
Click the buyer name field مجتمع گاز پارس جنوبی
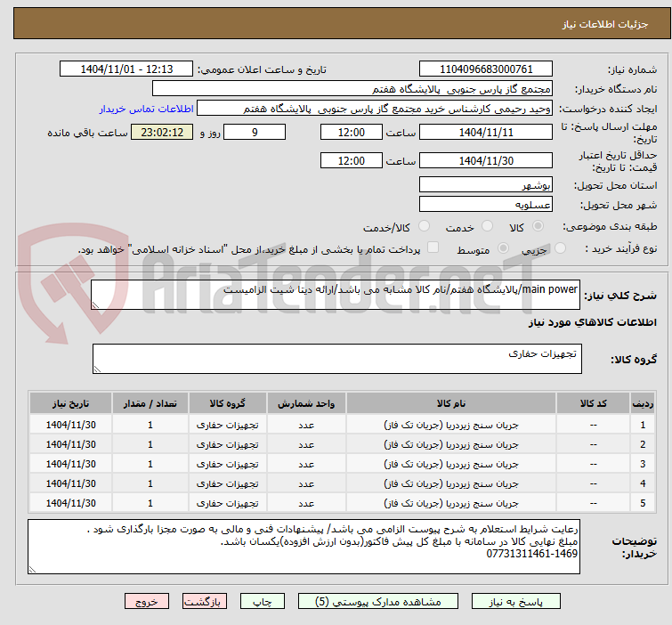352,89
